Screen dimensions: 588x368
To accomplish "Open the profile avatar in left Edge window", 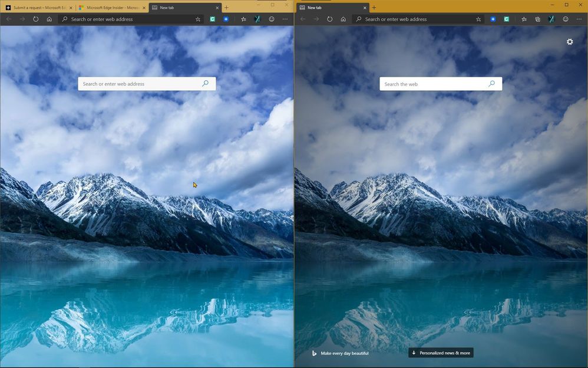I will 257,19.
